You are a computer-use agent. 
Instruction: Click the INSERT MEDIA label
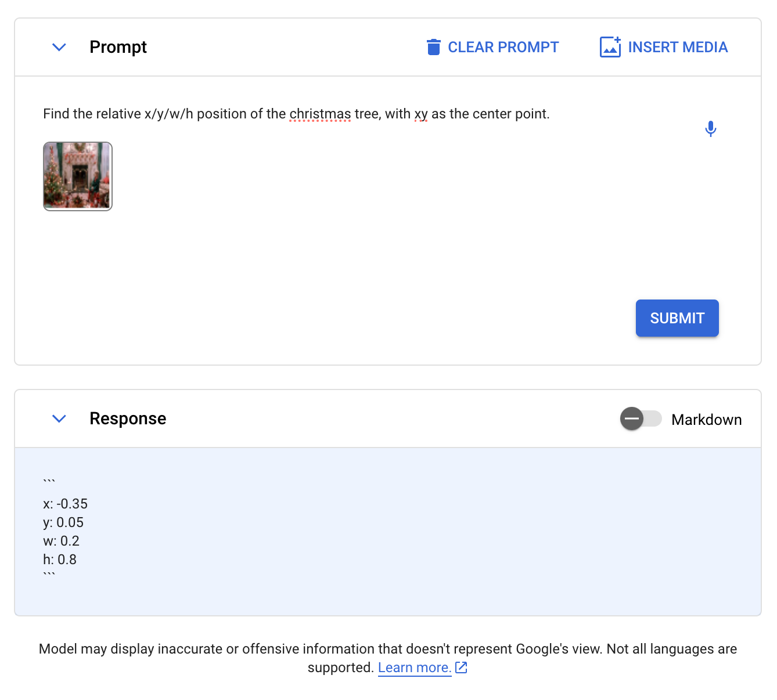click(678, 47)
